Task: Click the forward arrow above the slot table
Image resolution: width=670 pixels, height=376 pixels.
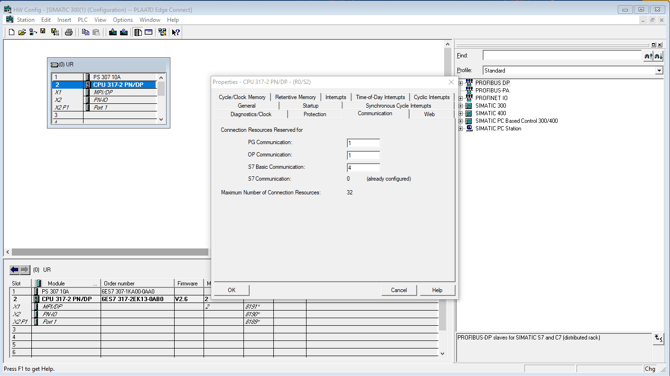Action: [25, 270]
